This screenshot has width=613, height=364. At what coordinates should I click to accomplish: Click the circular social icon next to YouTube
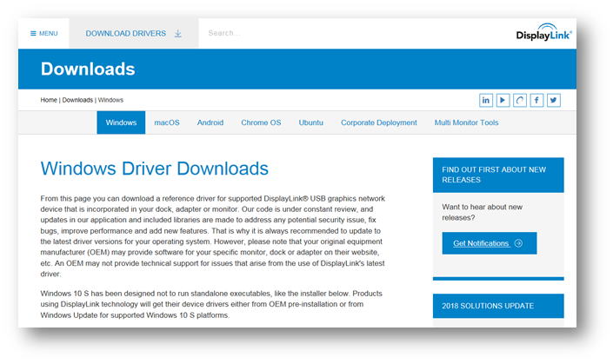[x=520, y=101]
